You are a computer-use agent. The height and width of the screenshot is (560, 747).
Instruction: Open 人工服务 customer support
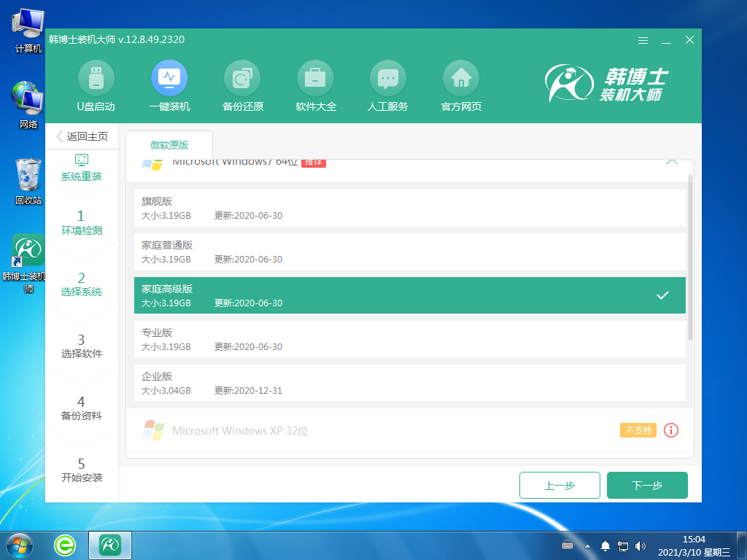(x=388, y=86)
